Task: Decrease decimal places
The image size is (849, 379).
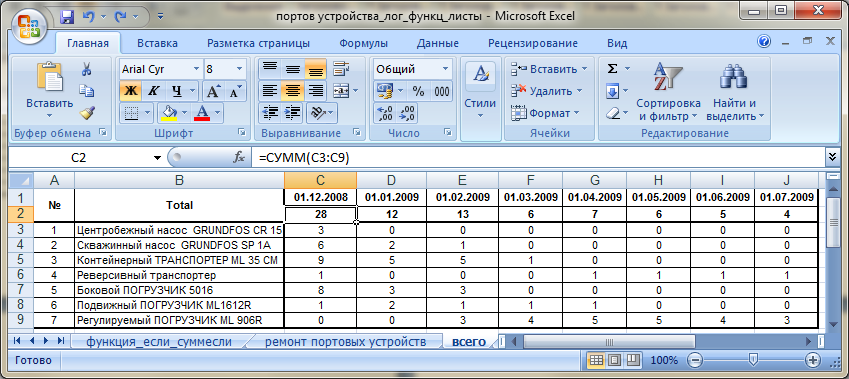Action: click(x=407, y=113)
